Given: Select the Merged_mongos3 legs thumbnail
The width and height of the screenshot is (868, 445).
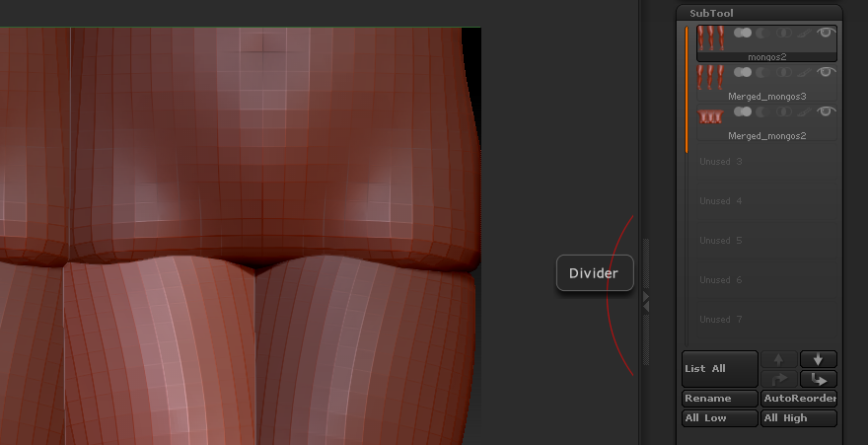Looking at the screenshot, I should (711, 78).
